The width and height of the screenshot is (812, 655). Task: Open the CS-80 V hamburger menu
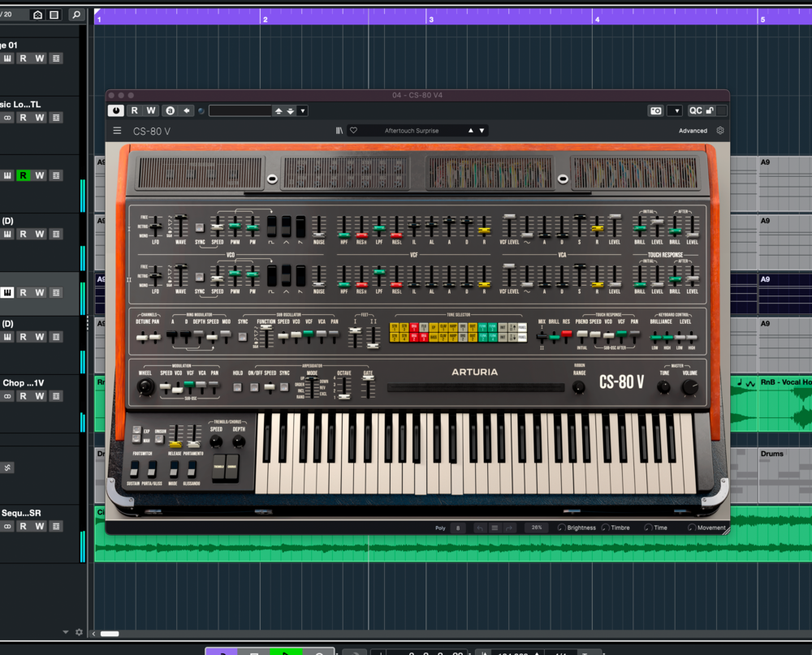[118, 130]
